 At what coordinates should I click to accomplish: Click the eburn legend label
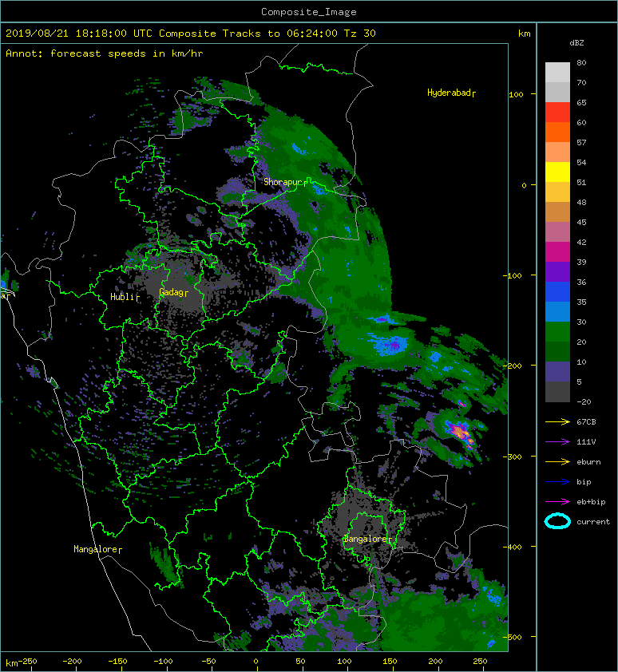point(588,462)
